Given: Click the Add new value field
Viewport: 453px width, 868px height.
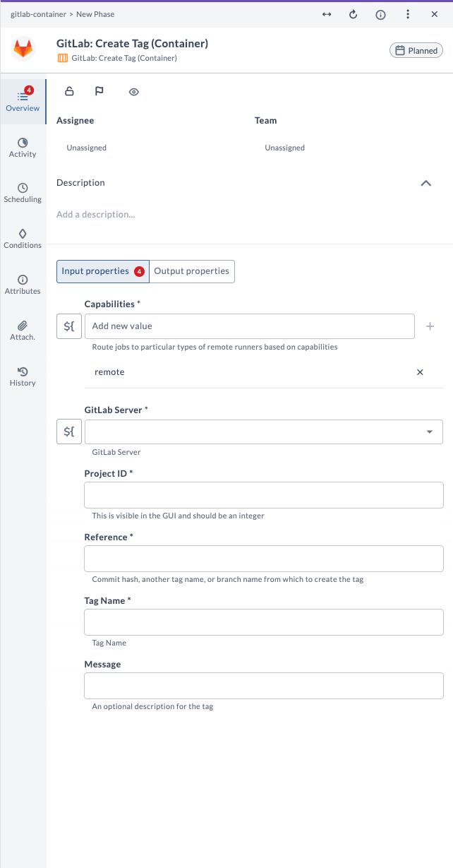Looking at the screenshot, I should pyautogui.click(x=250, y=326).
